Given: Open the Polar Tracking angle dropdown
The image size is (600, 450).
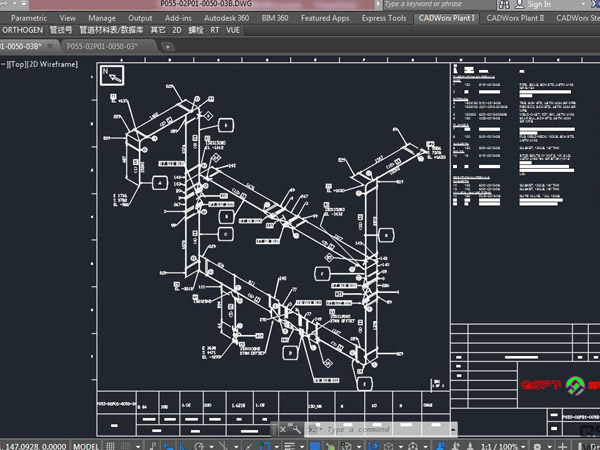Looking at the screenshot, I should [211, 447].
